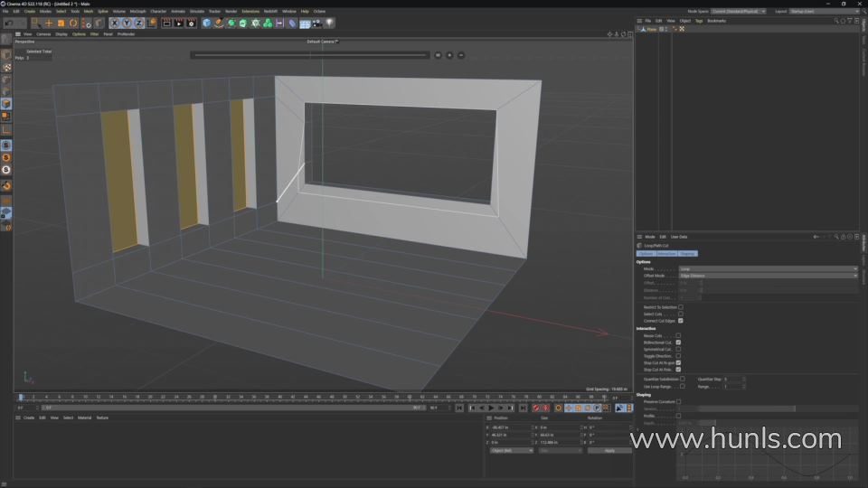This screenshot has height=488, width=868.
Task: Uncheck Connect Cut Edges option
Action: tap(680, 320)
